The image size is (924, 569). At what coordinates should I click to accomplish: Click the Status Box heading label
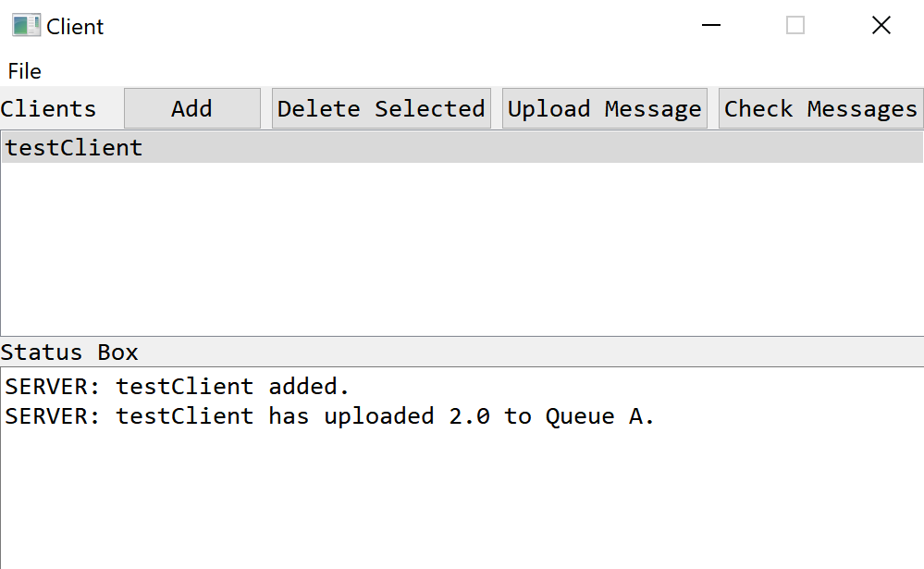[x=69, y=353]
